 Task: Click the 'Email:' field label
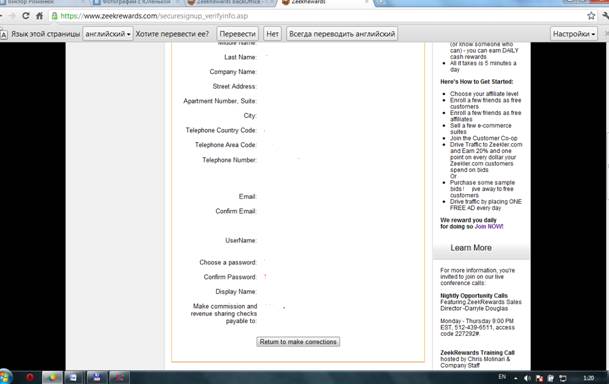(247, 196)
